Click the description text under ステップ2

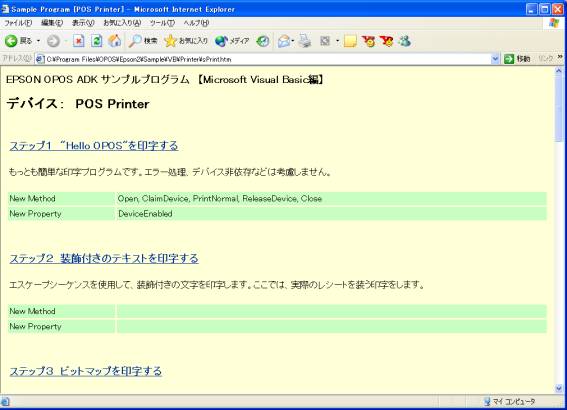click(x=217, y=285)
